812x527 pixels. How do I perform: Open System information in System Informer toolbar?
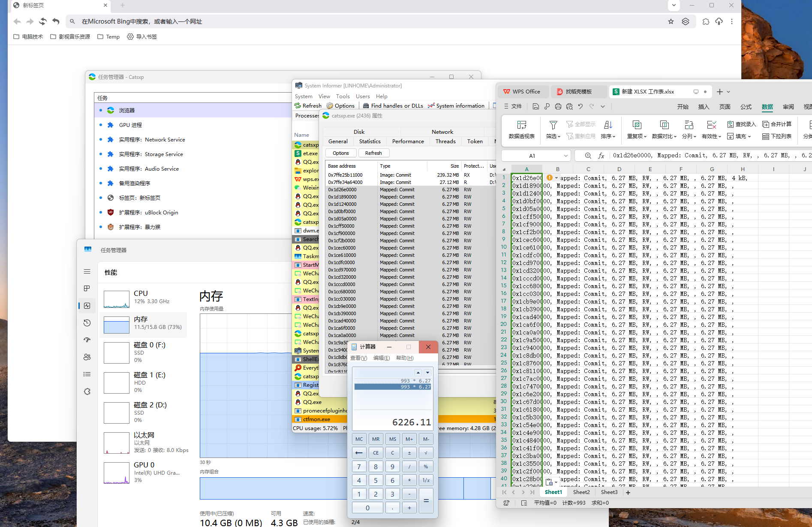pyautogui.click(x=456, y=105)
